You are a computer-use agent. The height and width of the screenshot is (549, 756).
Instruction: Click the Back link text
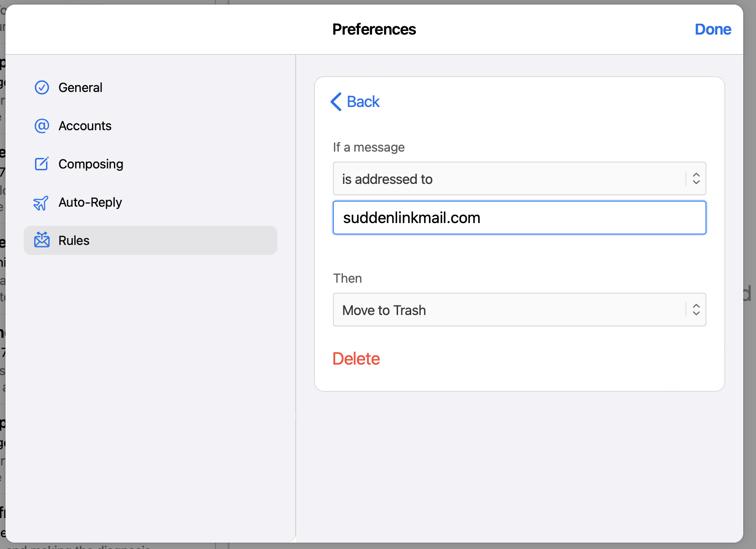coord(363,102)
